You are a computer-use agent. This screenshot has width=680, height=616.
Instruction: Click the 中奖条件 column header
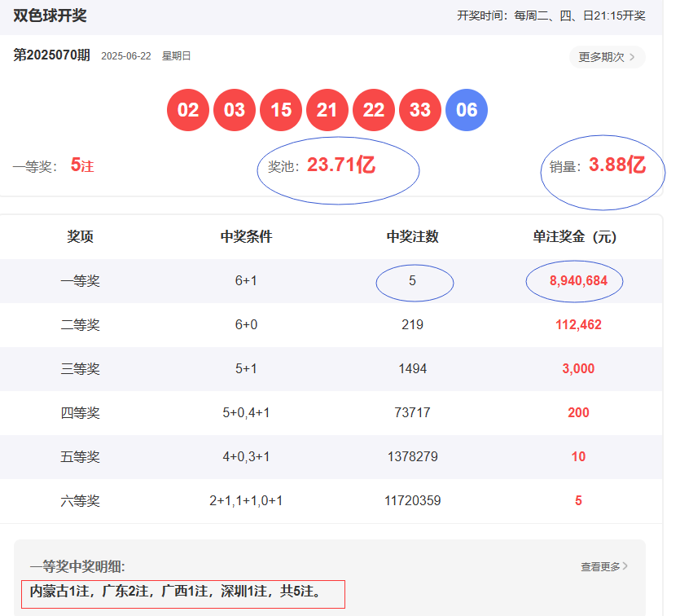[x=246, y=237]
